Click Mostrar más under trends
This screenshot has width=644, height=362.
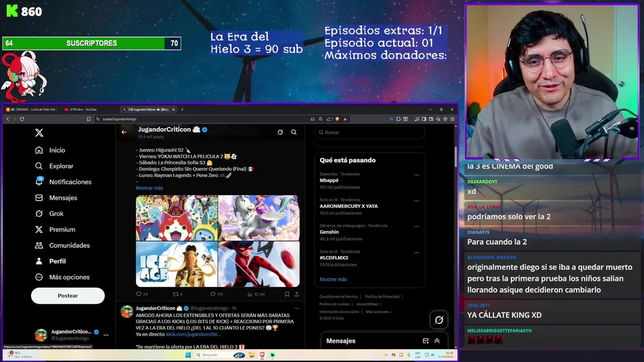click(333, 280)
